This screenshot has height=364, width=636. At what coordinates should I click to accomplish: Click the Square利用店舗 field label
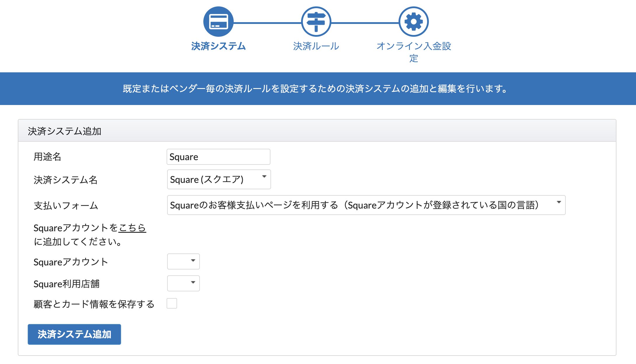[x=67, y=284]
